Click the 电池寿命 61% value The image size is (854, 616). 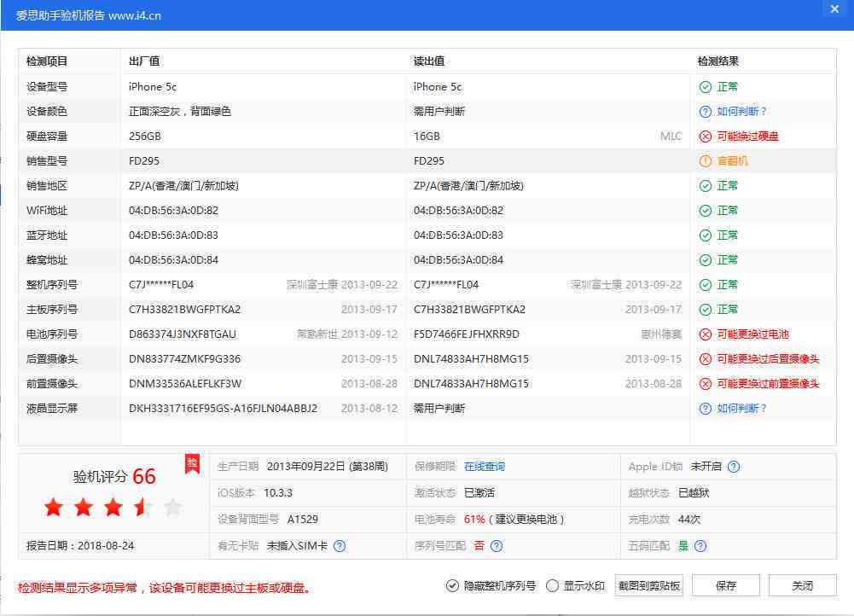[x=474, y=519]
